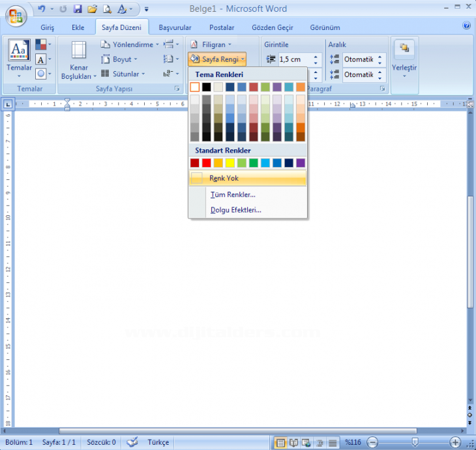Image resolution: width=476 pixels, height=450 pixels.
Task: Click the Open folder icon
Action: click(93, 9)
